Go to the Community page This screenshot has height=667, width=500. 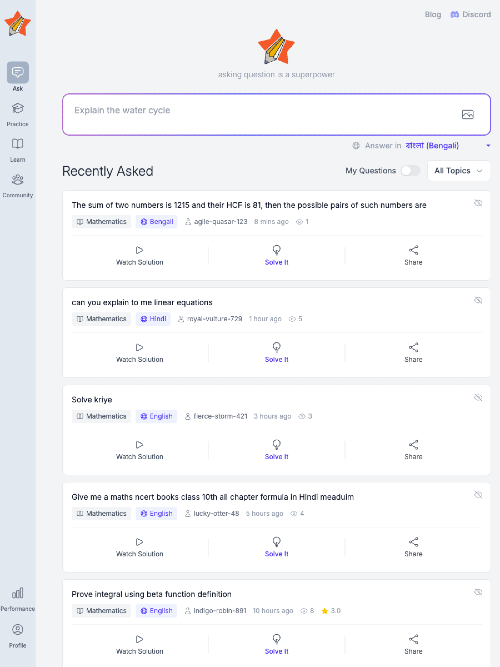17,185
